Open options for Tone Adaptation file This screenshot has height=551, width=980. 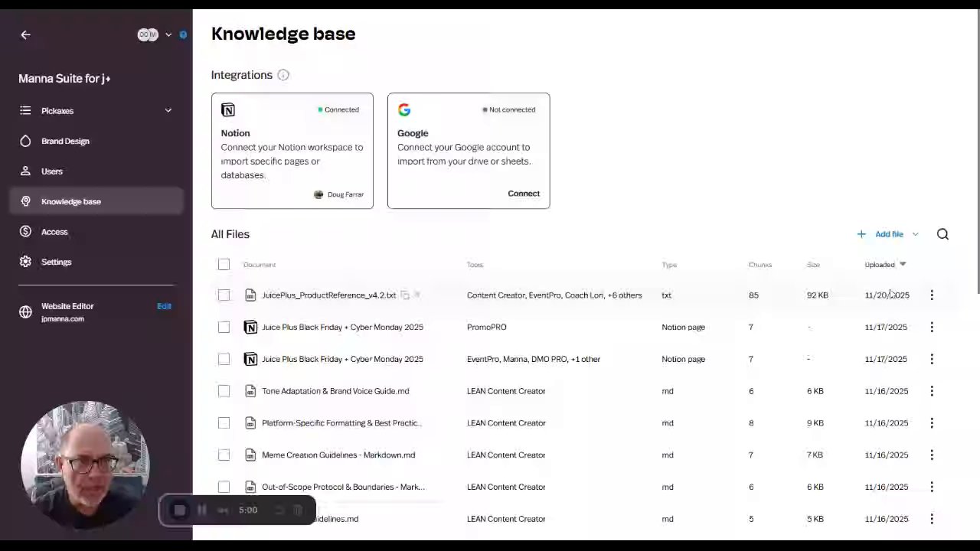click(932, 391)
